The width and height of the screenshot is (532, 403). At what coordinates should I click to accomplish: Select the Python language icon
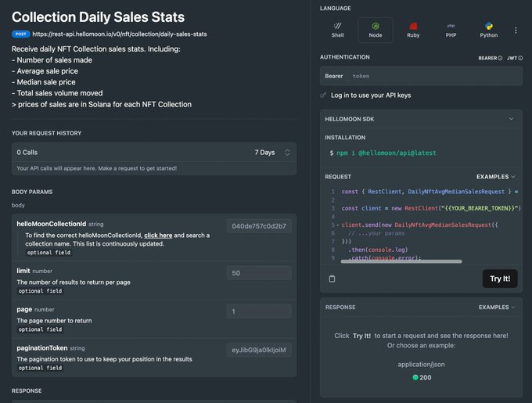coord(488,31)
